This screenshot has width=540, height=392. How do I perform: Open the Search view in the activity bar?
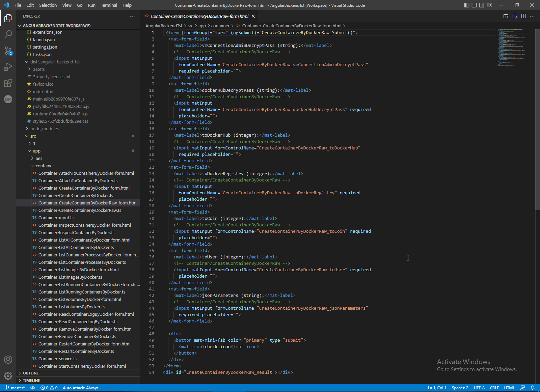tap(8, 34)
